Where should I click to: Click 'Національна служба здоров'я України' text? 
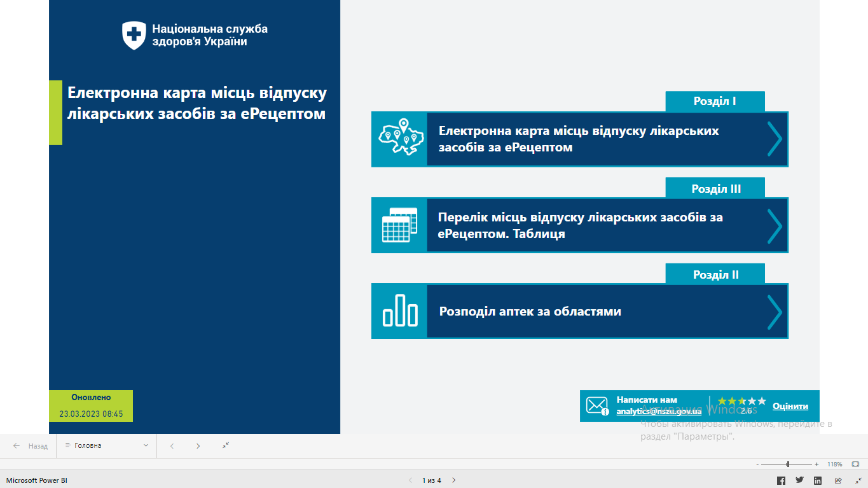[210, 36]
